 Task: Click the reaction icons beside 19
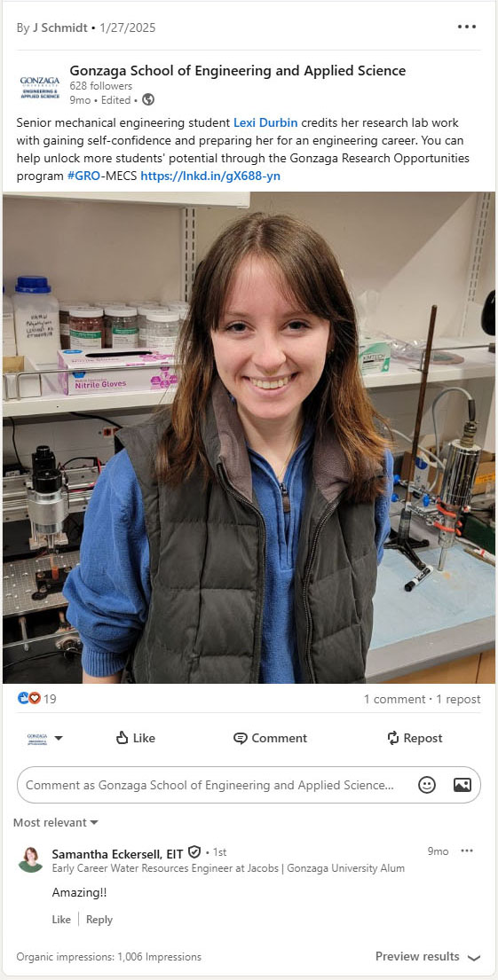tap(29, 698)
